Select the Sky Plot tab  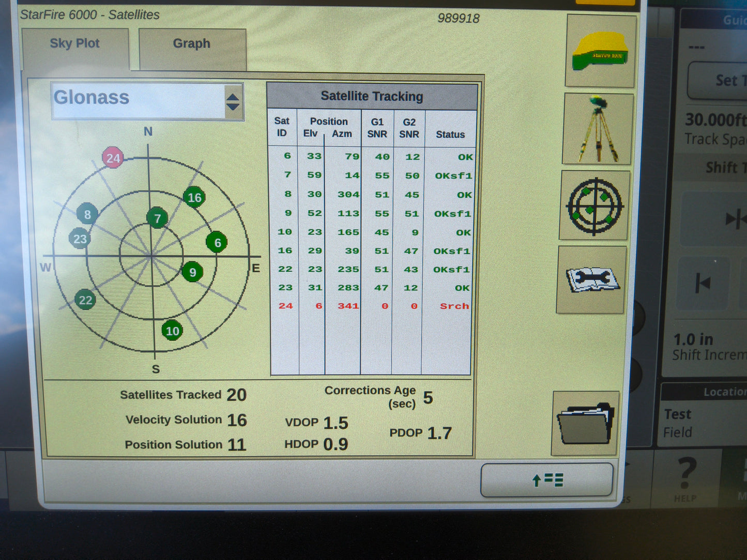pyautogui.click(x=74, y=43)
